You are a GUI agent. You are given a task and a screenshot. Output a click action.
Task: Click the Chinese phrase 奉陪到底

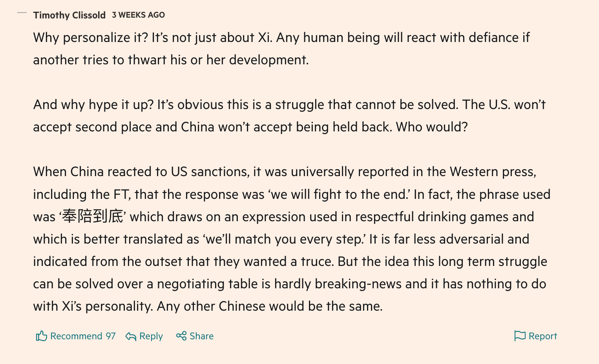93,217
